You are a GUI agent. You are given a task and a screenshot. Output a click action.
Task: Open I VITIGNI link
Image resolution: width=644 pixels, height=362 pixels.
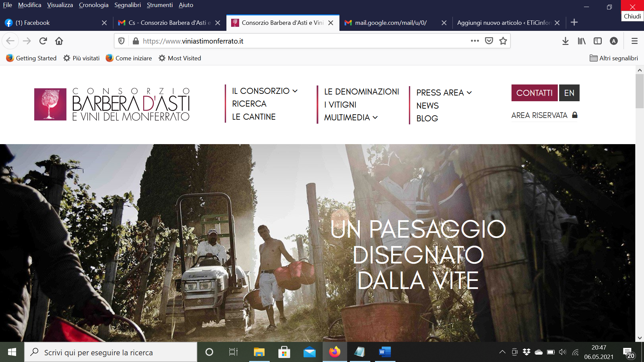pyautogui.click(x=340, y=105)
